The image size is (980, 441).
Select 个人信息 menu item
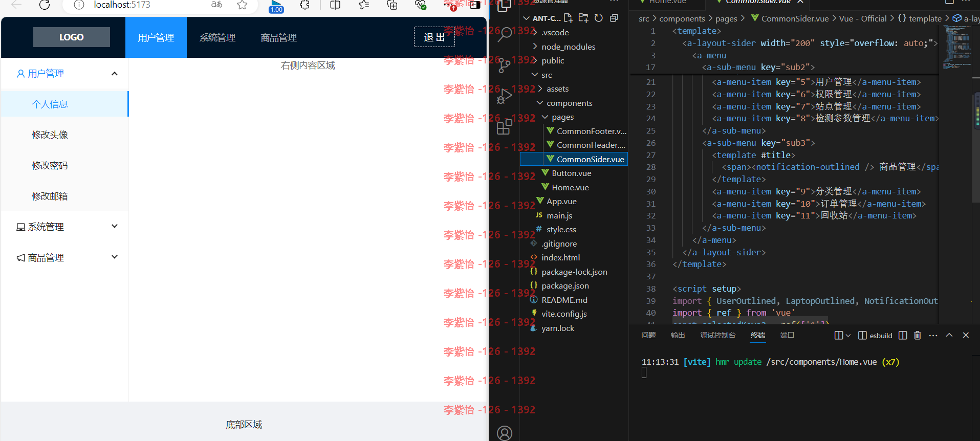64,104
